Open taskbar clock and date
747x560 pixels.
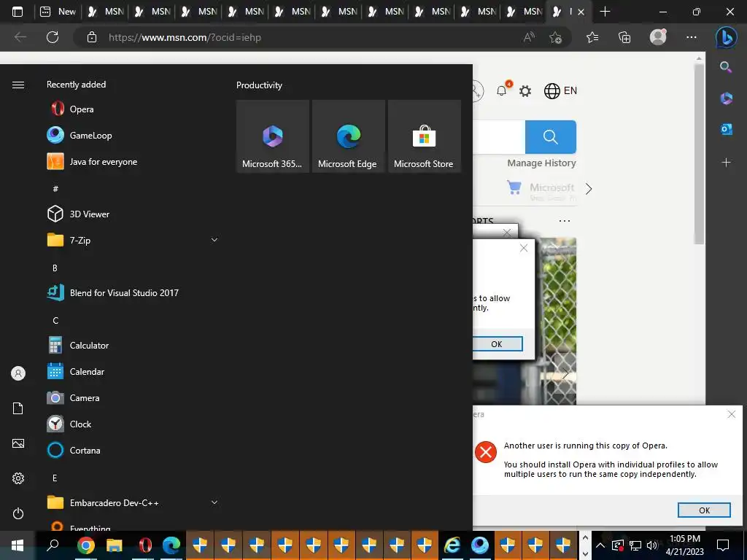pos(684,545)
